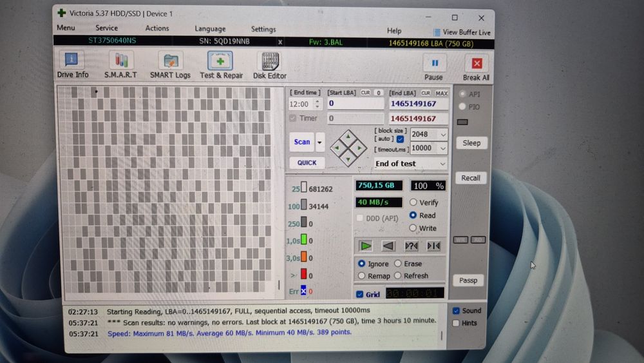The height and width of the screenshot is (363, 644).
Task: Open SMART Logs
Action: pyautogui.click(x=170, y=64)
